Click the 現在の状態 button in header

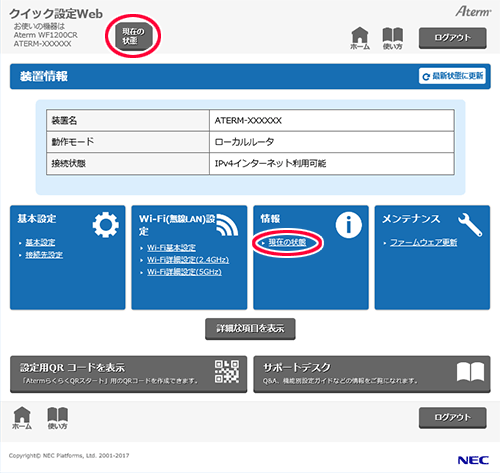tap(134, 36)
